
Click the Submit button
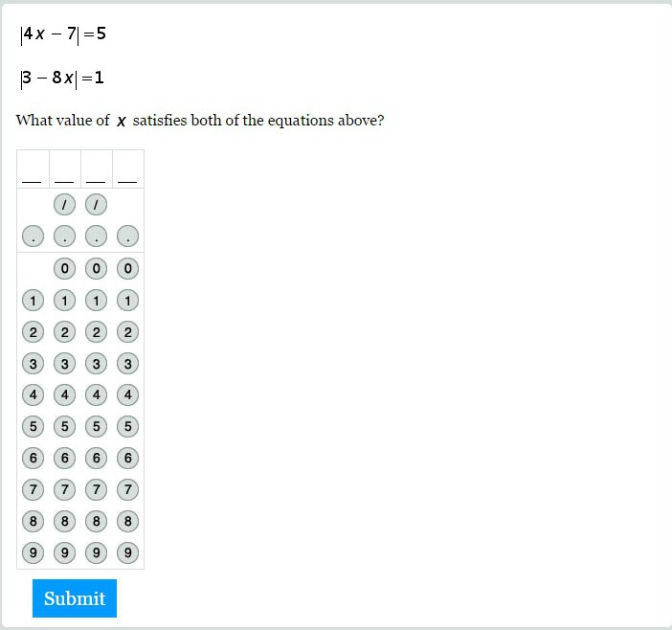pos(75,598)
